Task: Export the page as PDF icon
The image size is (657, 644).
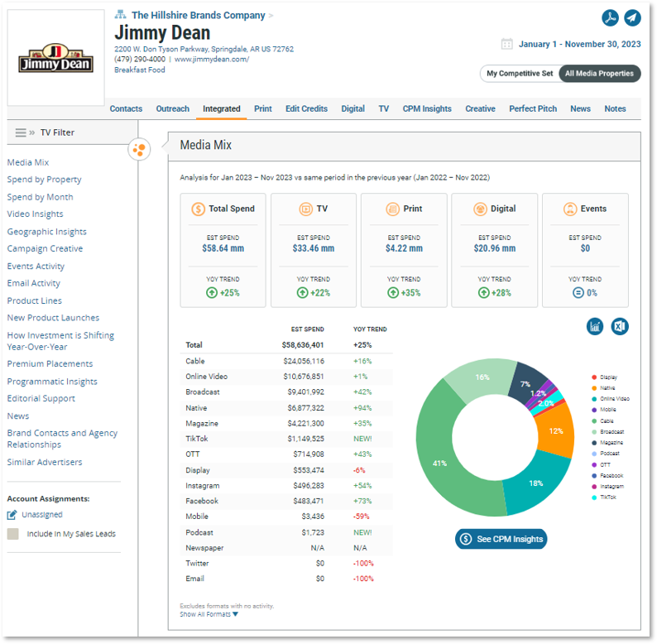Action: coord(610,17)
